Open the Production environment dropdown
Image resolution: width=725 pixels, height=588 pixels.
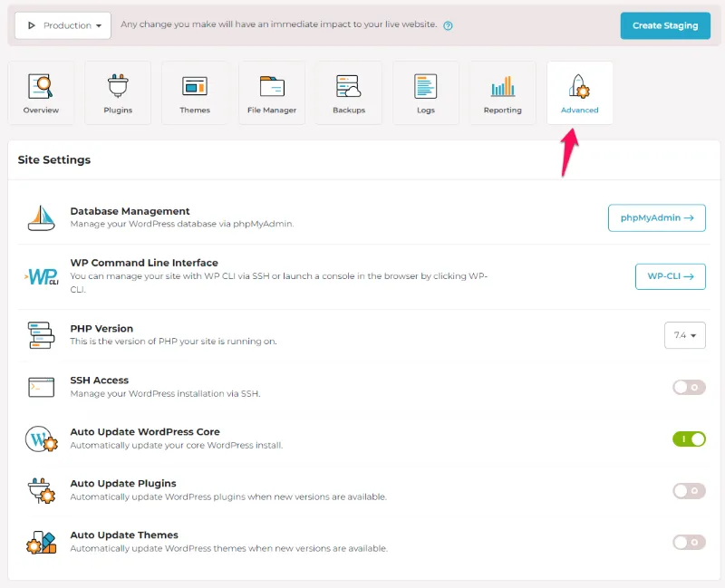[62, 24]
